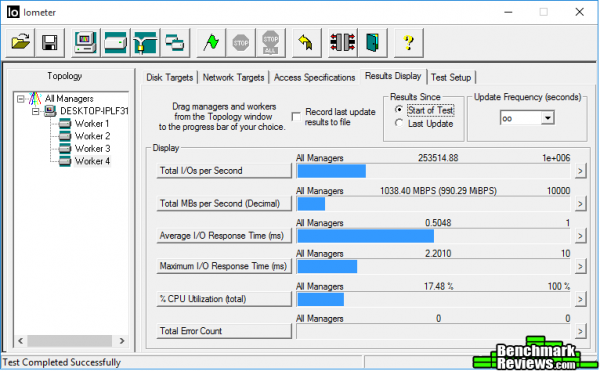Click the All Managers topology icon
Image resolution: width=600 pixels, height=371 pixels.
point(35,99)
